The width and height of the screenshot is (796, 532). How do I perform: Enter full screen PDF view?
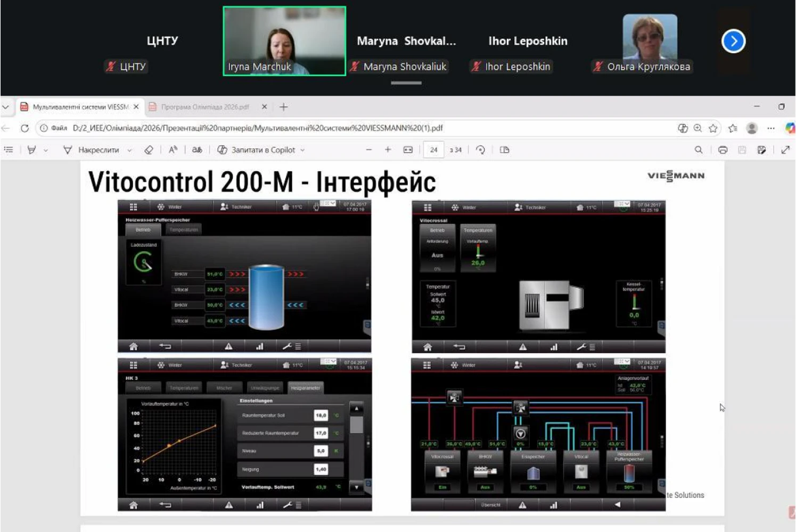click(x=785, y=150)
